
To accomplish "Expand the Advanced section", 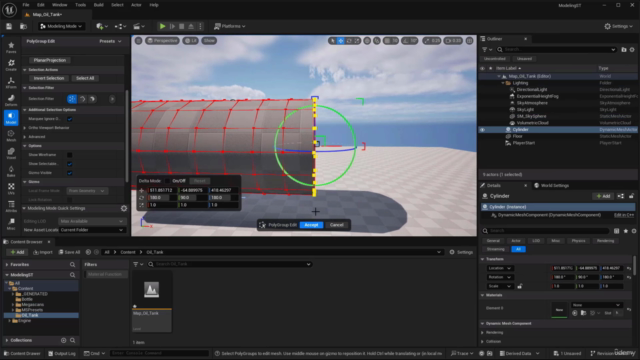I will (25, 137).
